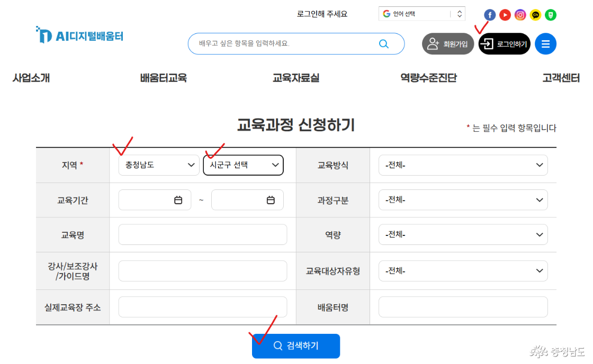The image size is (593, 364).
Task: Click the 로그인하기 login button
Action: click(505, 44)
